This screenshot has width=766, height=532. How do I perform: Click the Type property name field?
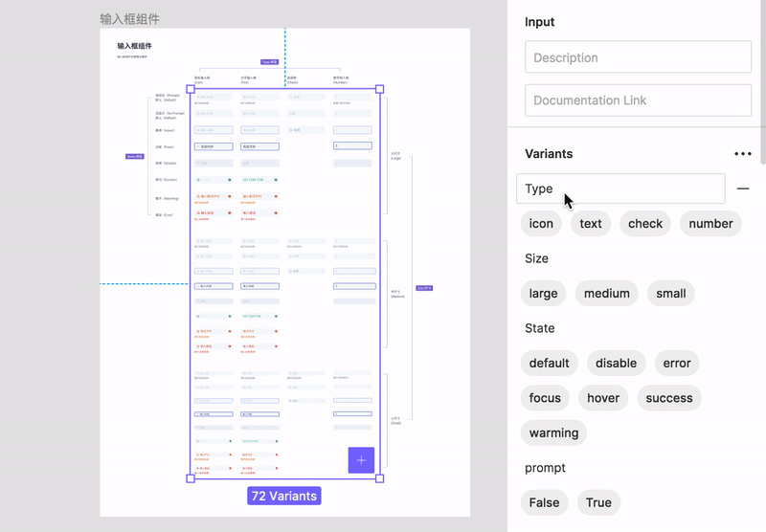(620, 188)
